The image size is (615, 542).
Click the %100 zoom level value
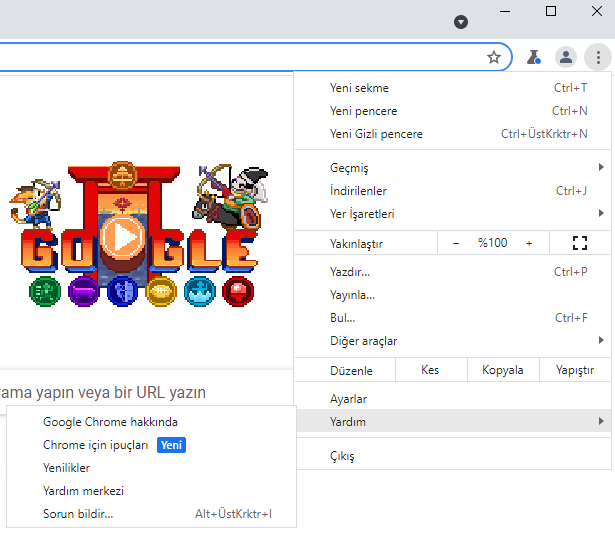[x=493, y=243]
